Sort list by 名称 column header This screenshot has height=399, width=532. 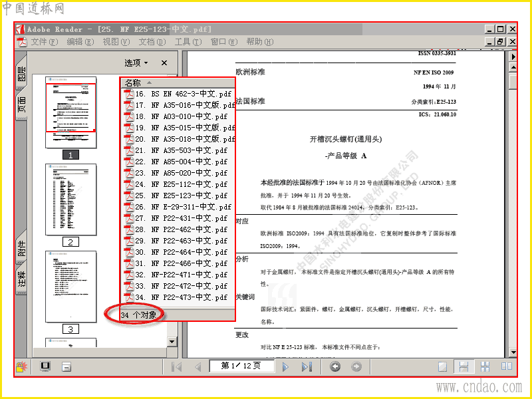click(x=178, y=82)
